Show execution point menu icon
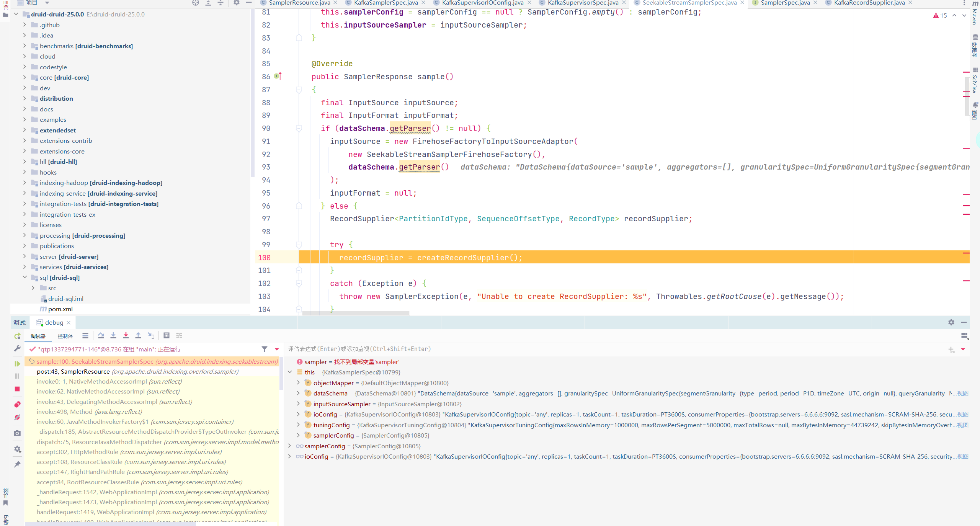The height and width of the screenshot is (526, 980). 85,335
